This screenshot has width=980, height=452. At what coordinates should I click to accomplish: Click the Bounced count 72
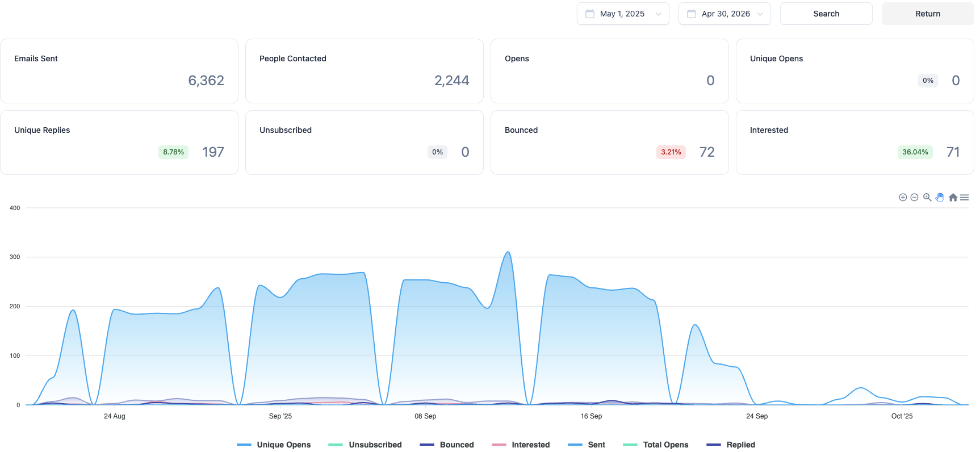(x=707, y=152)
